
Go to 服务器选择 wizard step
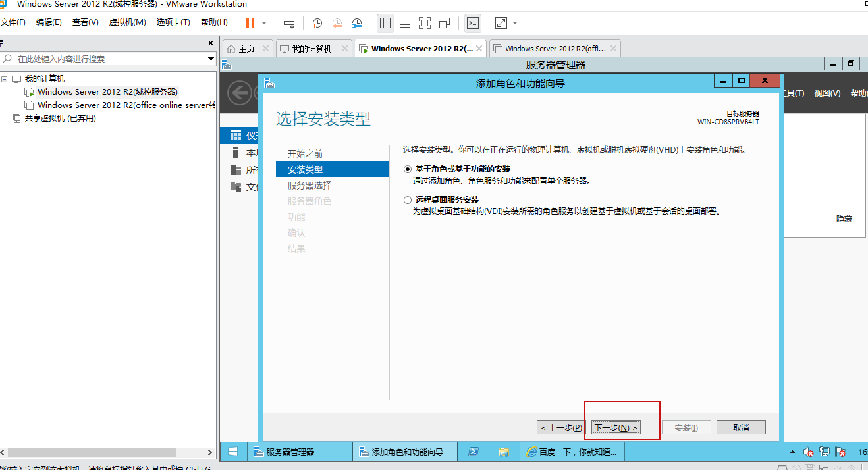[x=310, y=186]
